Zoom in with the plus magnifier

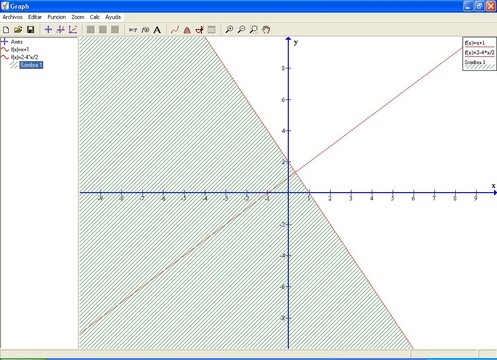pos(229,30)
